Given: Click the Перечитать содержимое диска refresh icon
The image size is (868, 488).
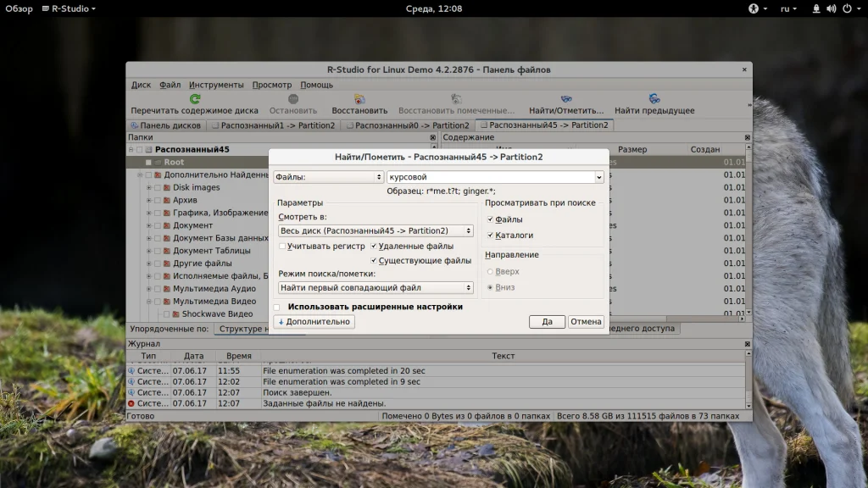Looking at the screenshot, I should tap(194, 99).
